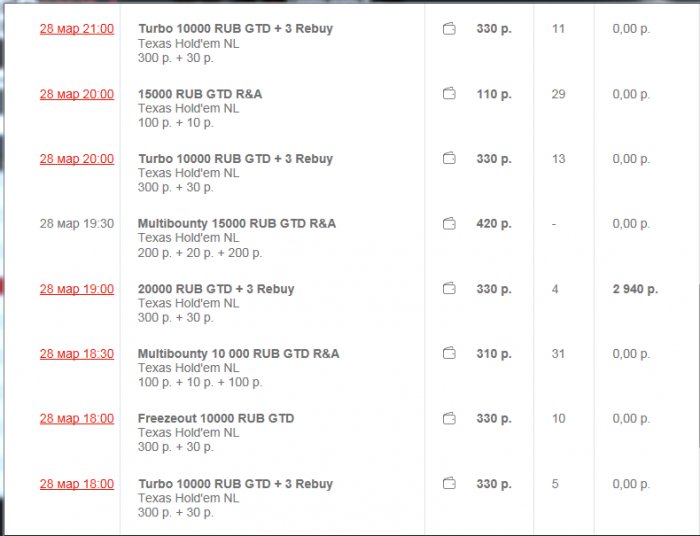
Task: Open the 28 мар 19:00 date link
Action: point(77,289)
